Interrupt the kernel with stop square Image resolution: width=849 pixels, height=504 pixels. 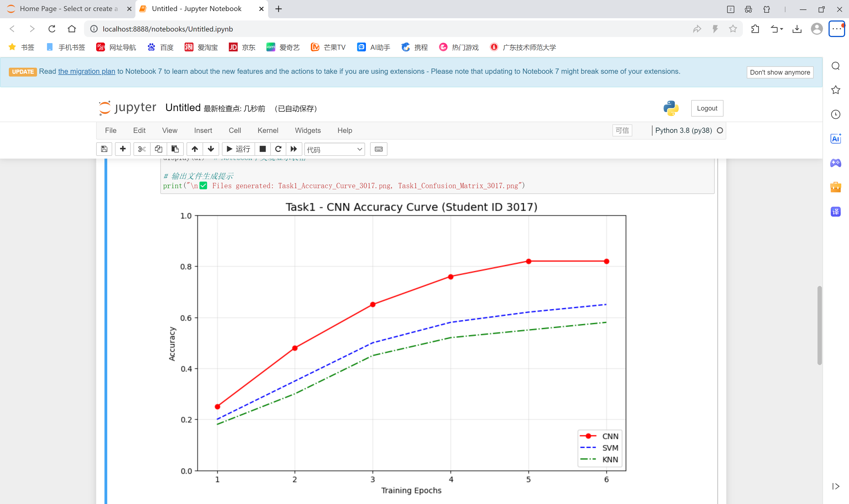263,149
